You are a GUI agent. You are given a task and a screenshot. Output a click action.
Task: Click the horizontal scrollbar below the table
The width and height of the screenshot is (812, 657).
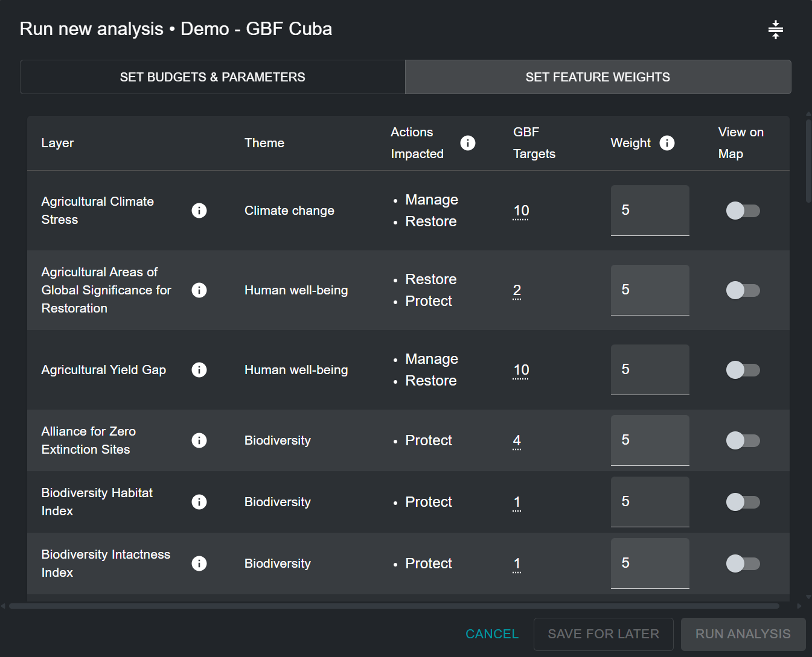pos(394,606)
